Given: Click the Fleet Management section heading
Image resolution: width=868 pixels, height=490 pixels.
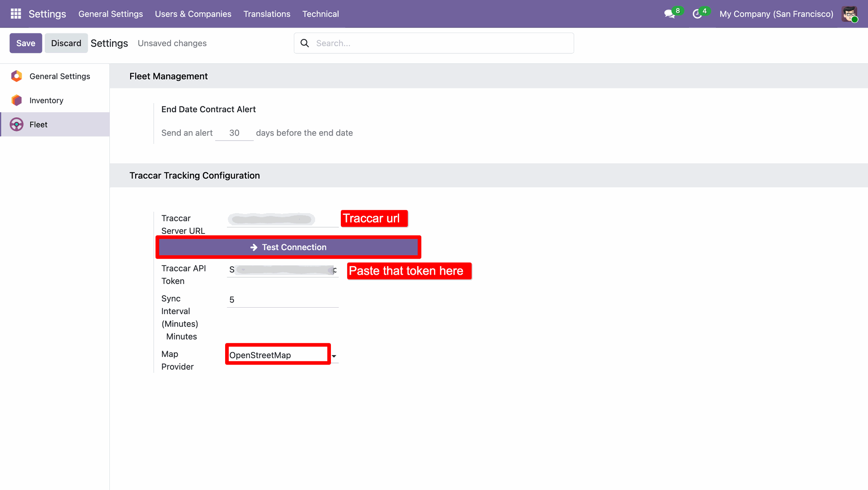Looking at the screenshot, I should point(169,76).
